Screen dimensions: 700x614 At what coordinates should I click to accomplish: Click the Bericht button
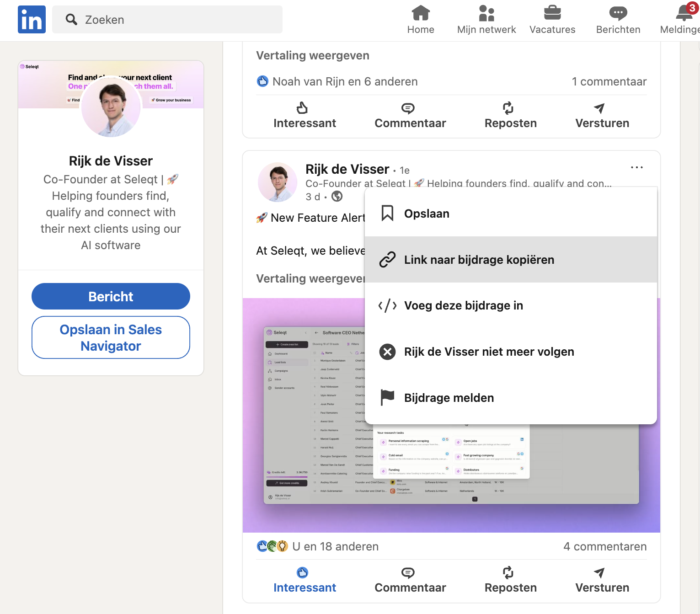pos(111,296)
